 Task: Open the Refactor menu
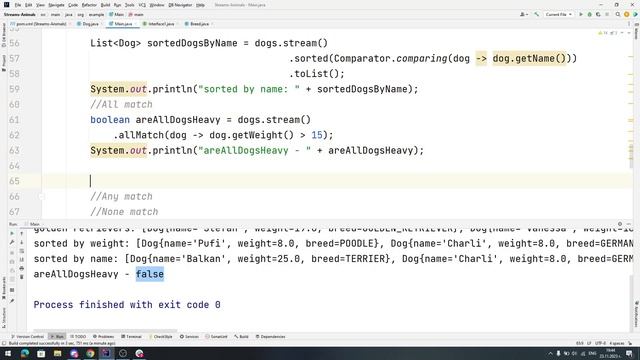pos(89,5)
